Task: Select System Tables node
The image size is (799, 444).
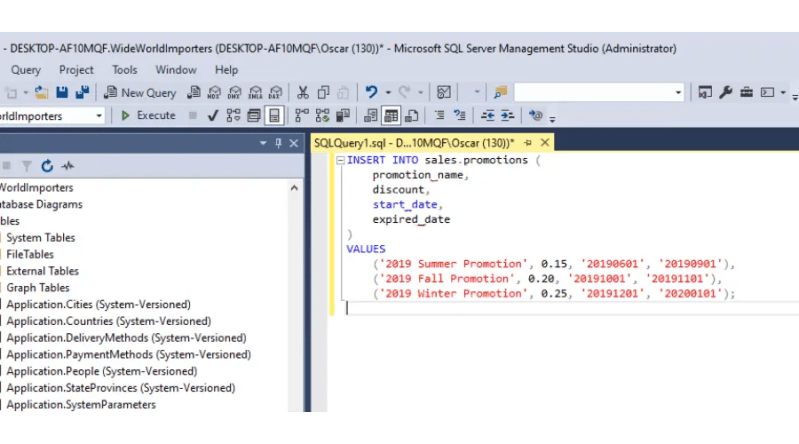Action: (x=41, y=238)
